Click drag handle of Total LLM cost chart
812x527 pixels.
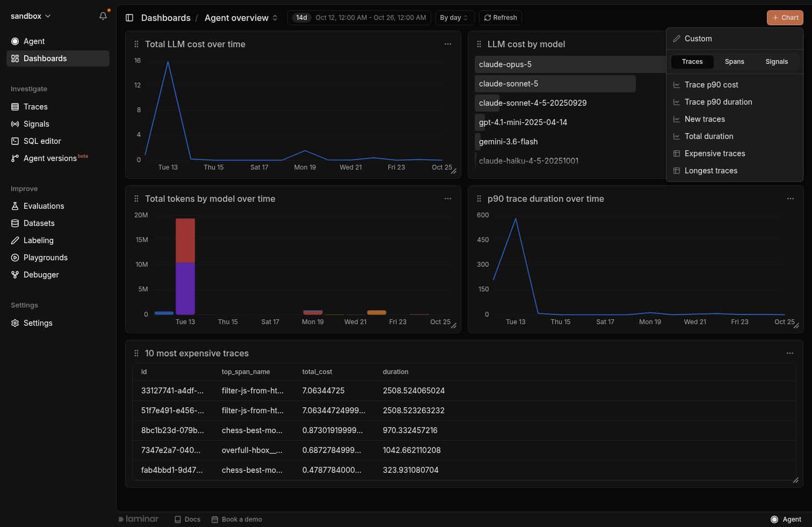tap(136, 45)
